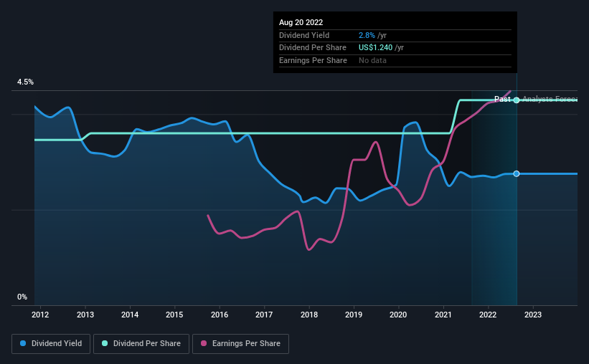Screen dimensions: 589x364
Task: Click the teal dot icon beside Dividend Per Share
Action: coord(105,344)
